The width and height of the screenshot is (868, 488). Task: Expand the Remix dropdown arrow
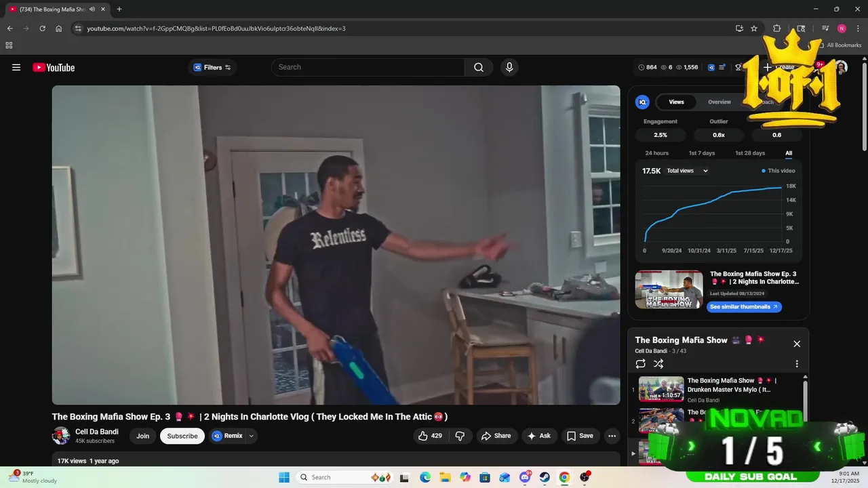(252, 436)
